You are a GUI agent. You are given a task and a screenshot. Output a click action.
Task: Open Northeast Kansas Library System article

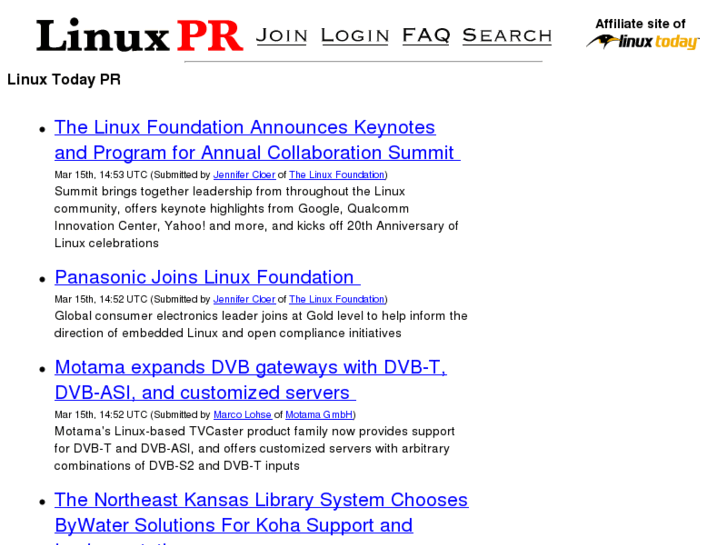(x=261, y=517)
